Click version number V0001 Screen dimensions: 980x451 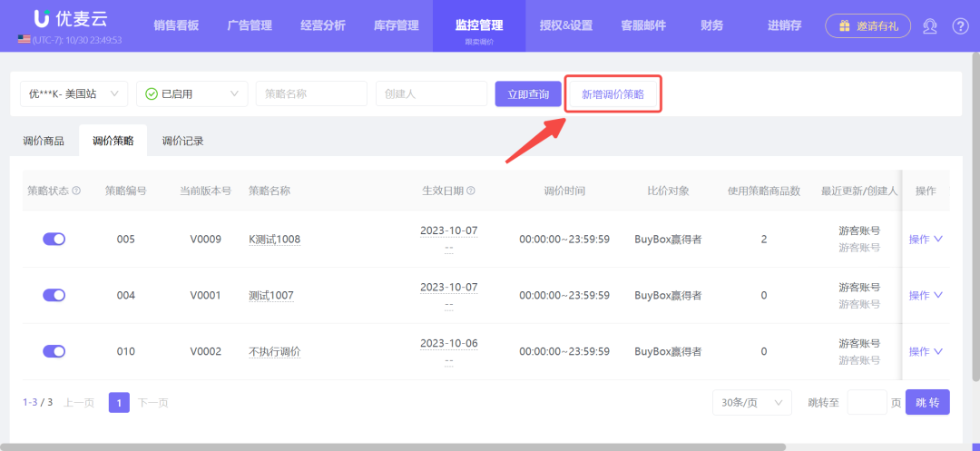206,296
